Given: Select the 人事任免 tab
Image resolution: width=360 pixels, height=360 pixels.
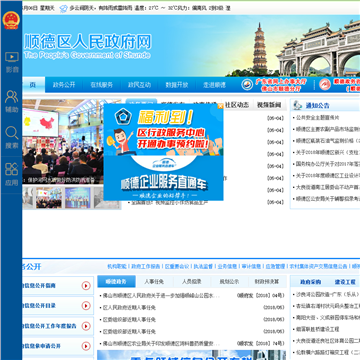Looking at the screenshot, I should (154, 282).
